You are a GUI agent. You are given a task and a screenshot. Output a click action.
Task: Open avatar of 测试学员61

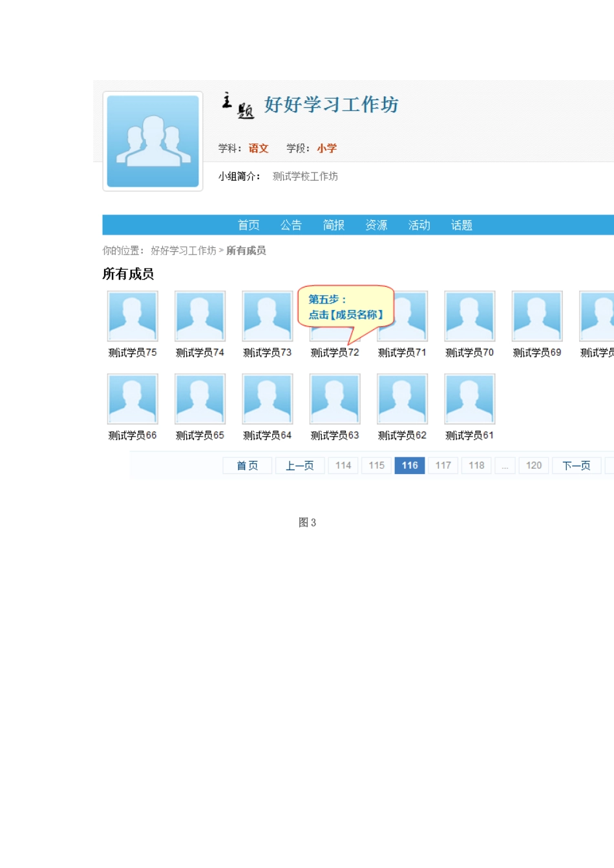click(470, 398)
